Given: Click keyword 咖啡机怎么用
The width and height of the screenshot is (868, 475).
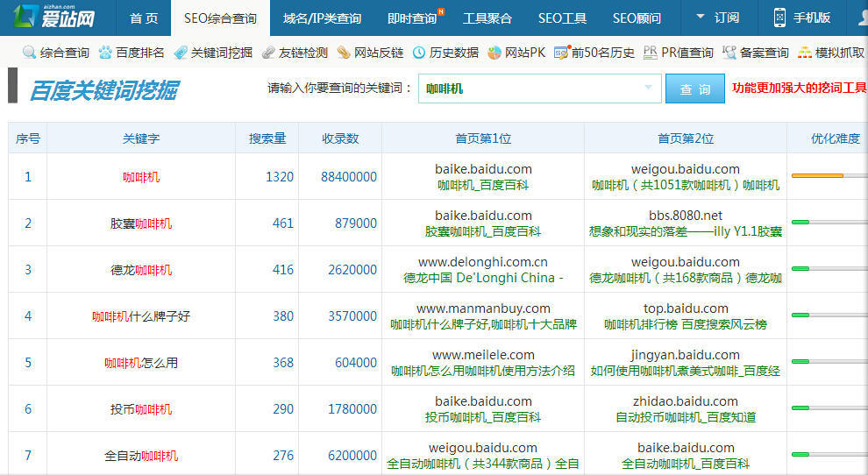Looking at the screenshot, I should (141, 363).
